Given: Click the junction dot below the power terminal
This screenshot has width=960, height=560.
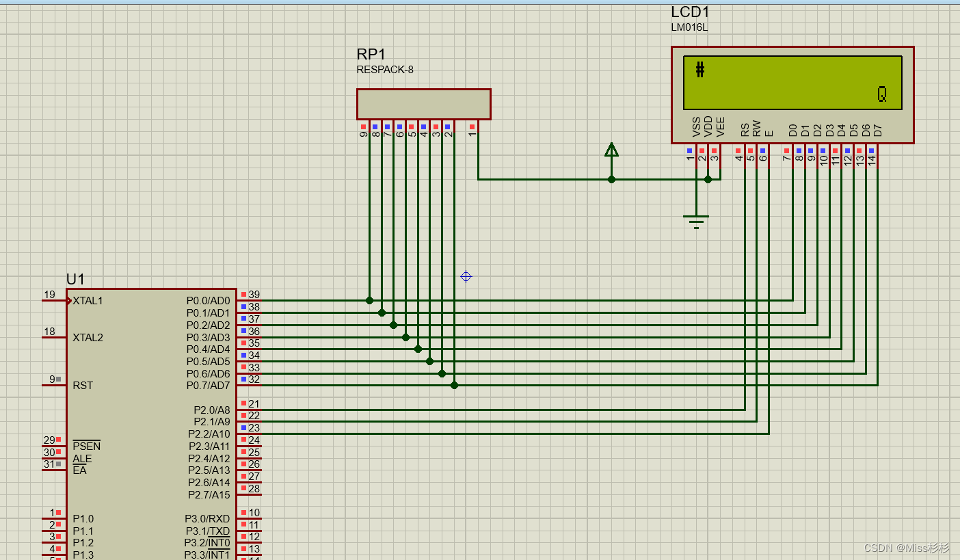Looking at the screenshot, I should click(x=611, y=179).
